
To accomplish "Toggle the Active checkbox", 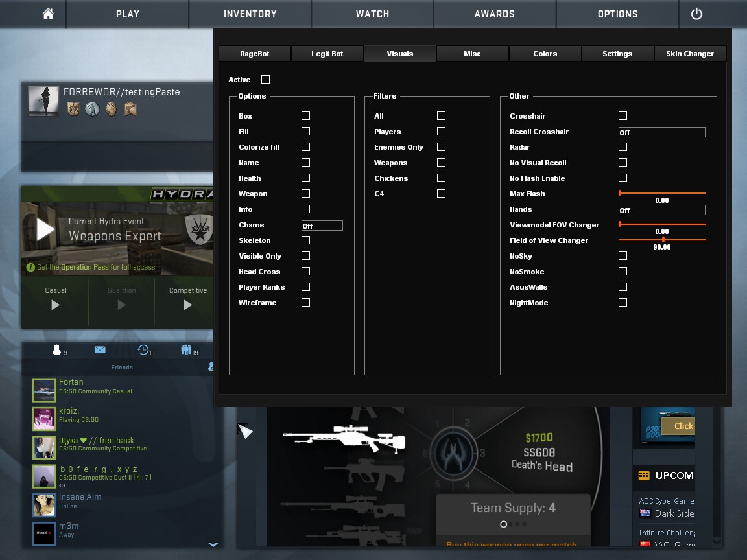I will point(265,80).
